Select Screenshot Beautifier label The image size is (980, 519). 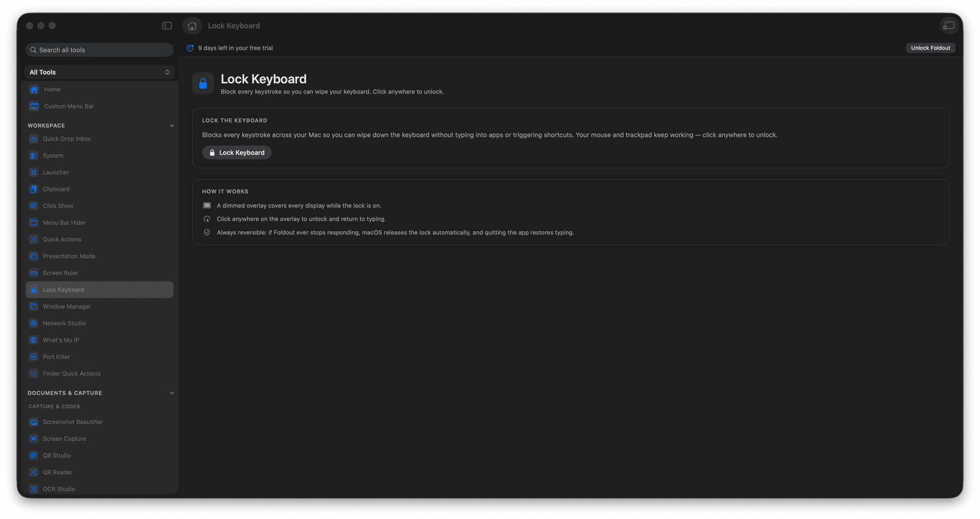73,422
